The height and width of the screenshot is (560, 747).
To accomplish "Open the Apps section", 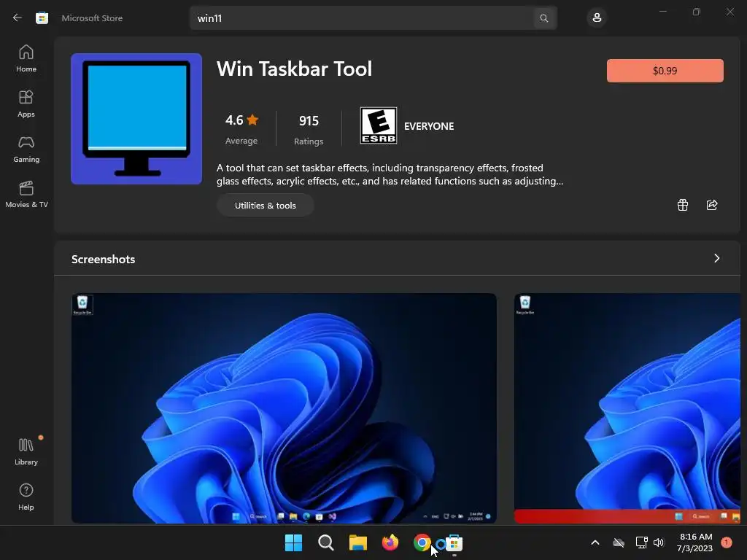I will click(26, 104).
